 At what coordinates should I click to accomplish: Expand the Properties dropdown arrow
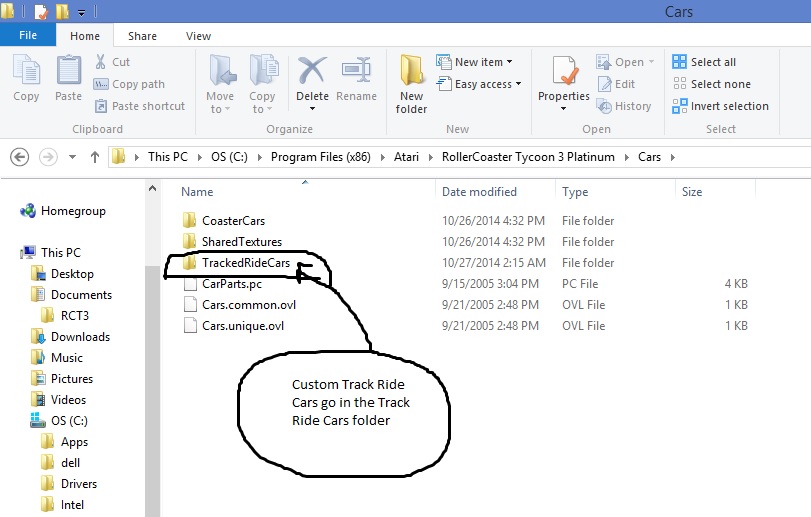click(x=563, y=109)
